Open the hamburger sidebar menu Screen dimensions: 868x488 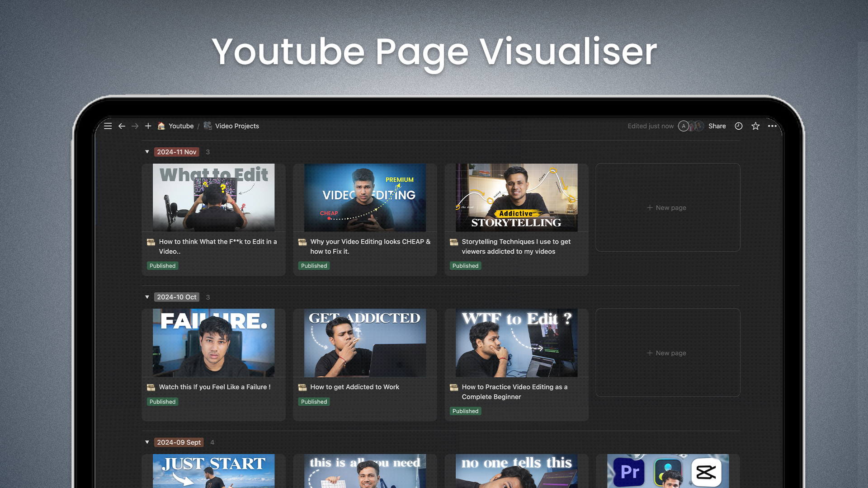(x=108, y=126)
